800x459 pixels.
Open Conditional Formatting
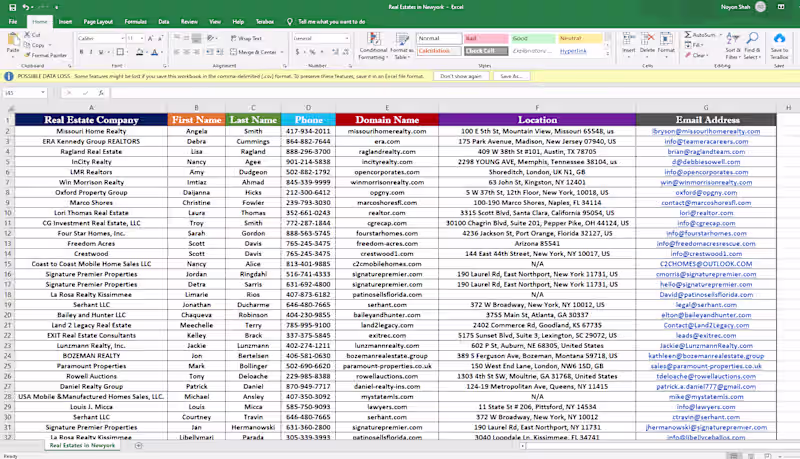click(x=373, y=46)
